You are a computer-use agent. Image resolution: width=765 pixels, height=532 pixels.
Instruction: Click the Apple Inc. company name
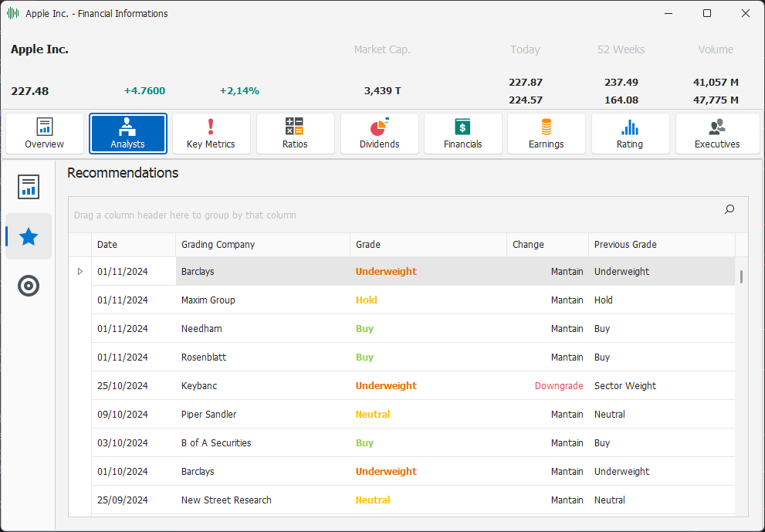pos(39,49)
